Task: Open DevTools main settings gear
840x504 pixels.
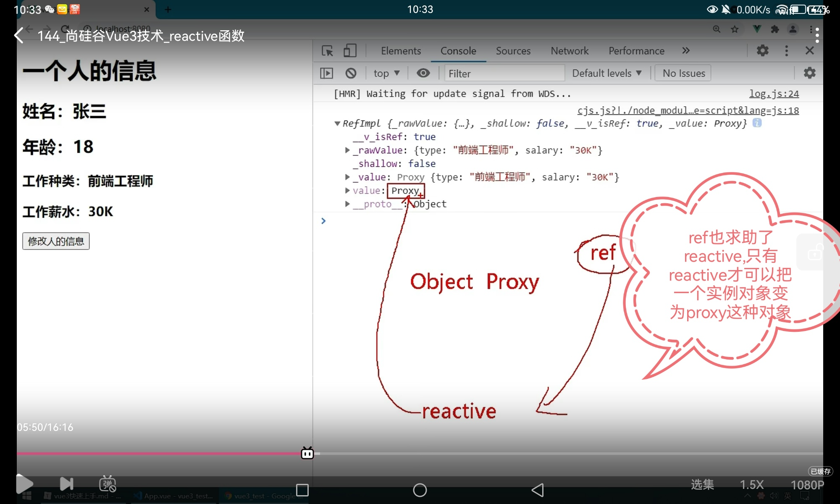Action: click(762, 51)
